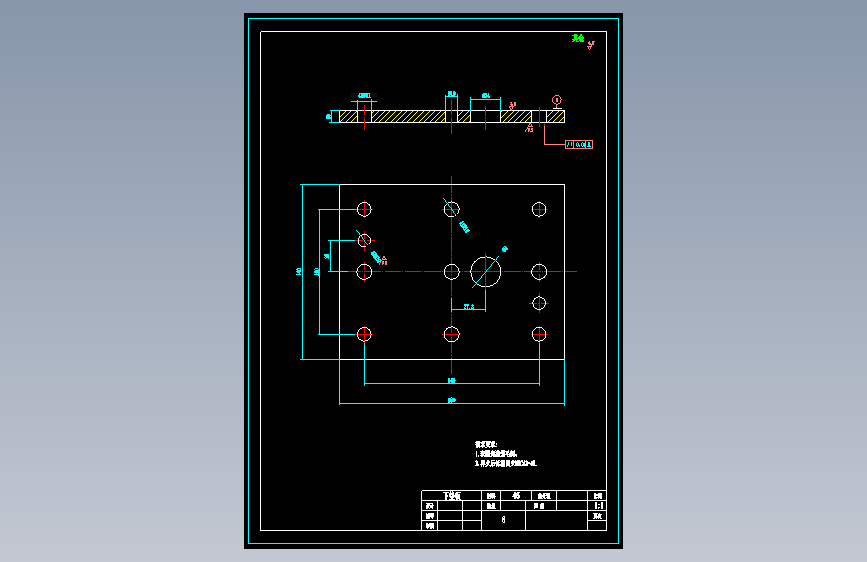867x562 pixels.
Task: Select the datum circle symbol above the section view
Action: [557, 101]
